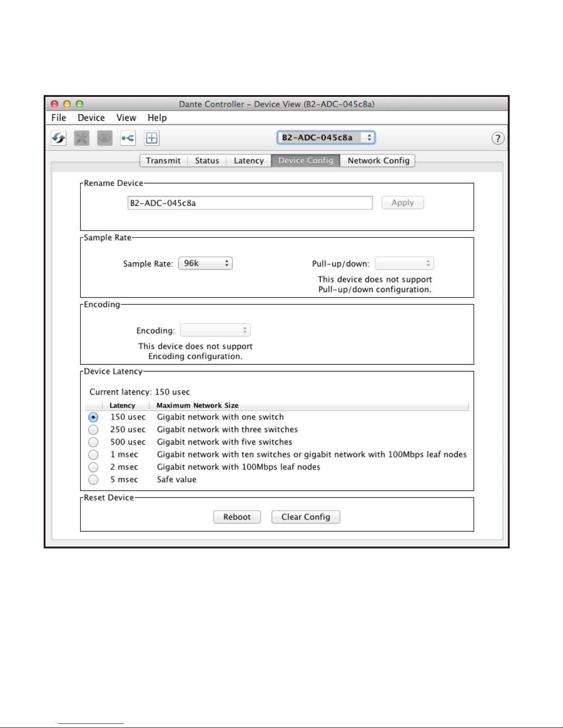Open the Help menu
Screen dimensions: 563x728
pos(157,118)
